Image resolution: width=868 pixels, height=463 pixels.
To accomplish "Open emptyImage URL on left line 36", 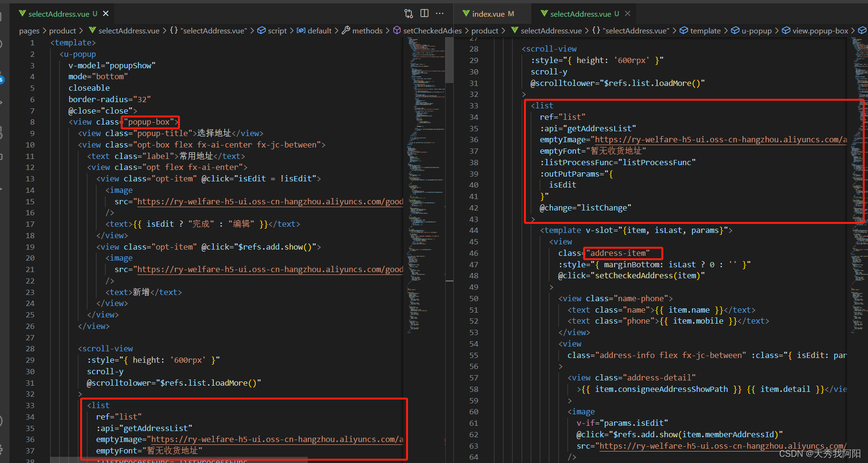I will [277, 439].
